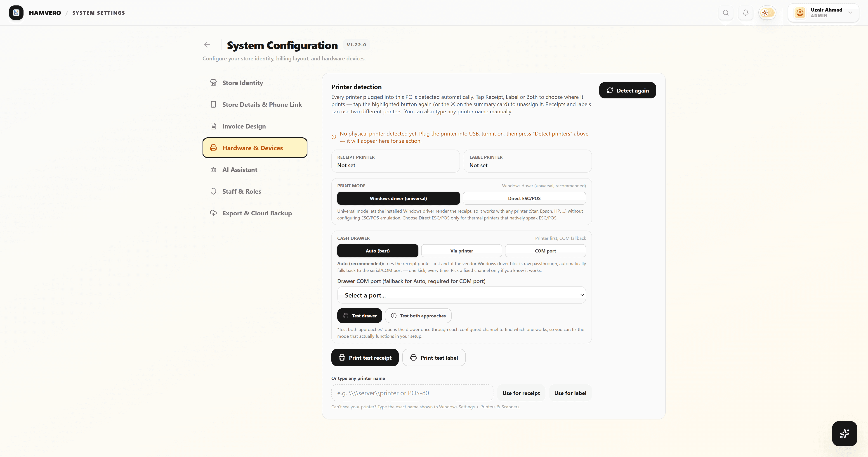Open the Staff & Roles section
The height and width of the screenshot is (457, 868).
coord(255,191)
